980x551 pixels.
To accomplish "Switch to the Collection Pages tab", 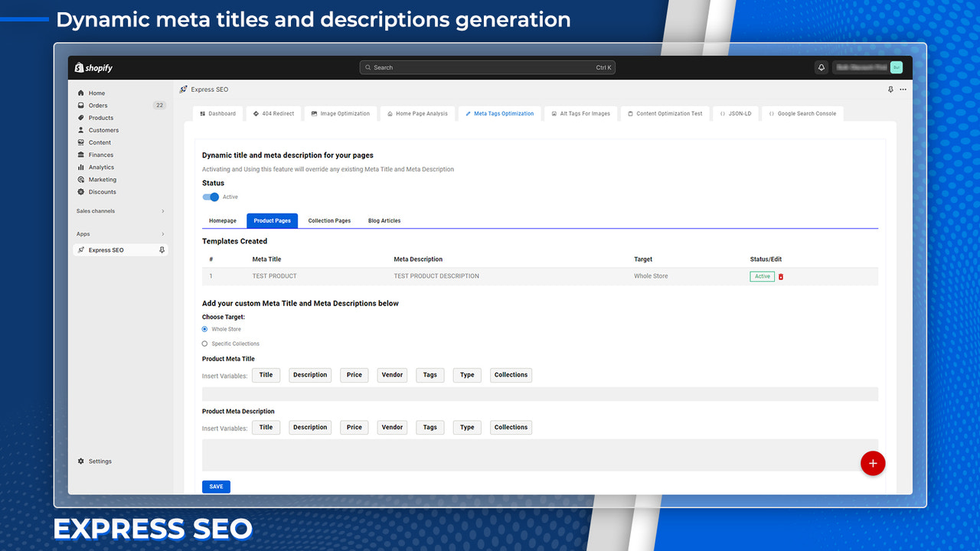I will tap(329, 220).
